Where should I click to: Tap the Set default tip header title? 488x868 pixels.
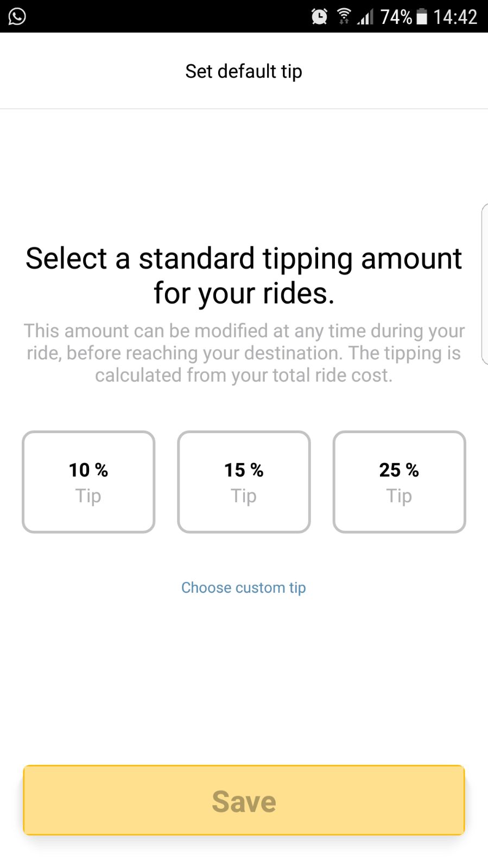[x=244, y=71]
